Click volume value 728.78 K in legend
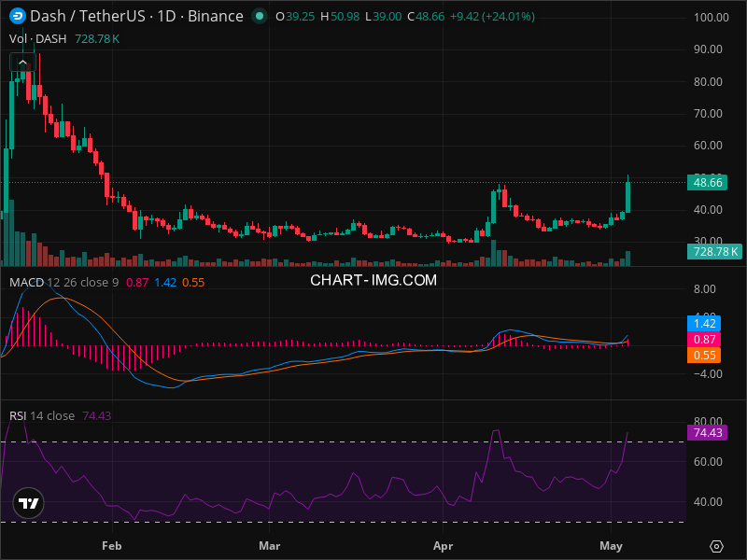747x560 pixels. 97,38
